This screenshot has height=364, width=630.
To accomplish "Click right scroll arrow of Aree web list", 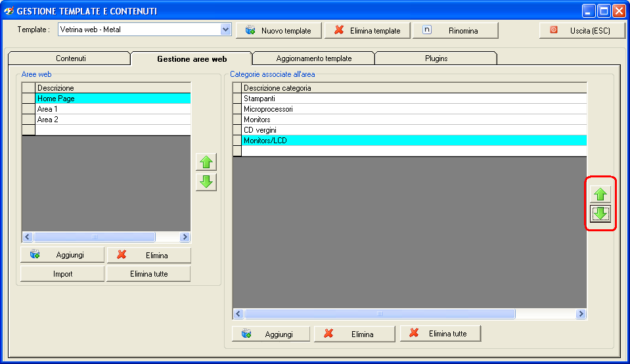I will coord(185,237).
